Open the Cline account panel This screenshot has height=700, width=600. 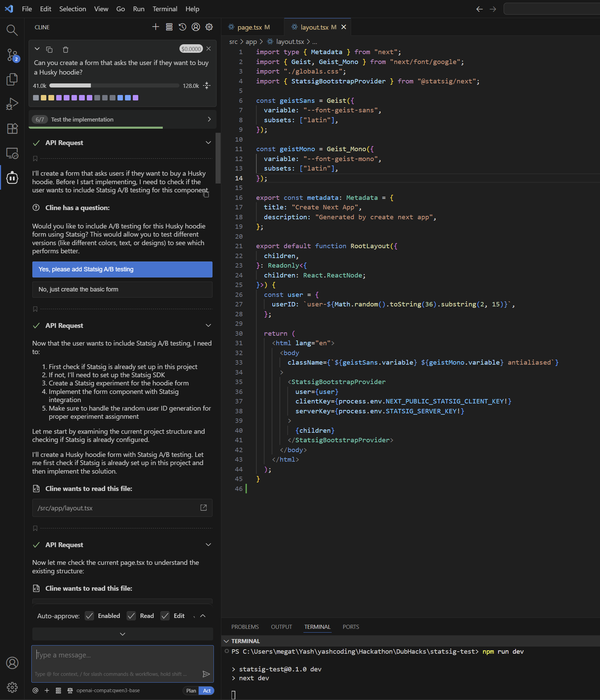[x=196, y=27]
